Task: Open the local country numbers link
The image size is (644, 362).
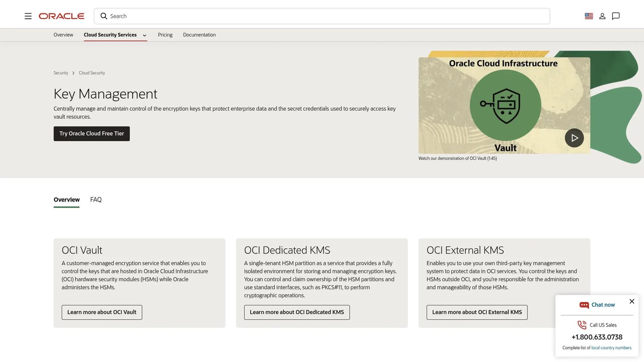Action: 611,348
